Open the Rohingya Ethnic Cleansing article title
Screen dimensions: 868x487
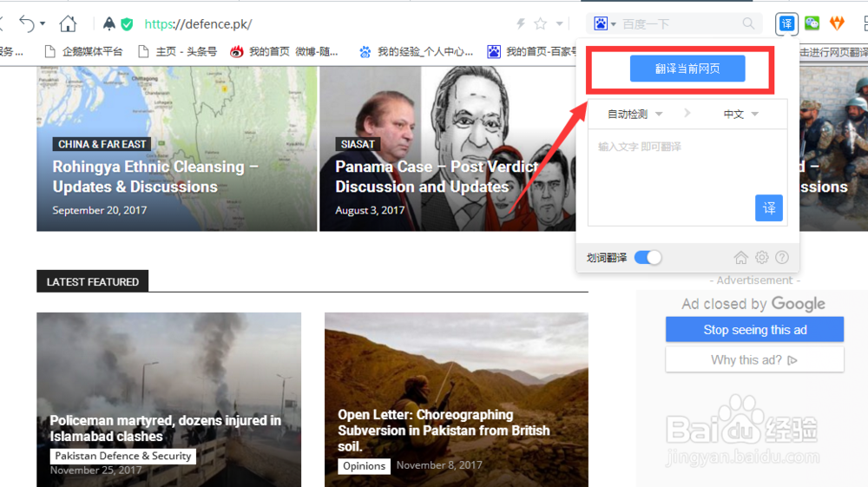[x=155, y=176]
